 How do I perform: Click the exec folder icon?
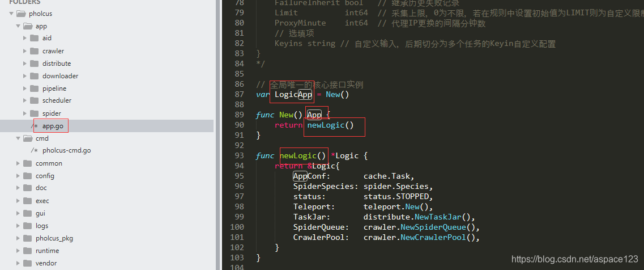28,201
